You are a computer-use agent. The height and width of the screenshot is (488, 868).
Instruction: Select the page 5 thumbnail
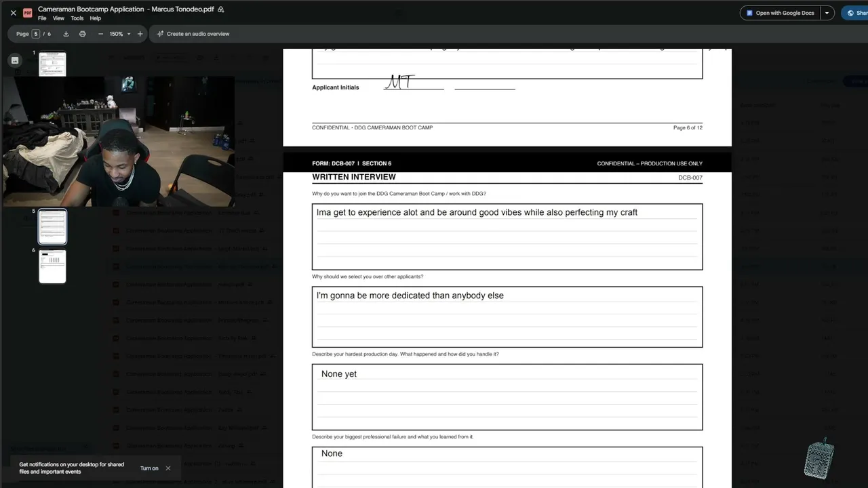52,226
